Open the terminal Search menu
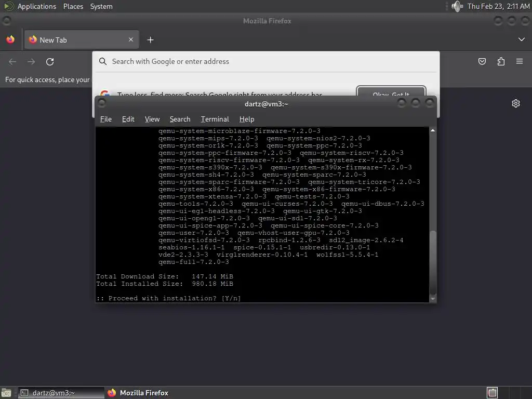 pyautogui.click(x=180, y=119)
